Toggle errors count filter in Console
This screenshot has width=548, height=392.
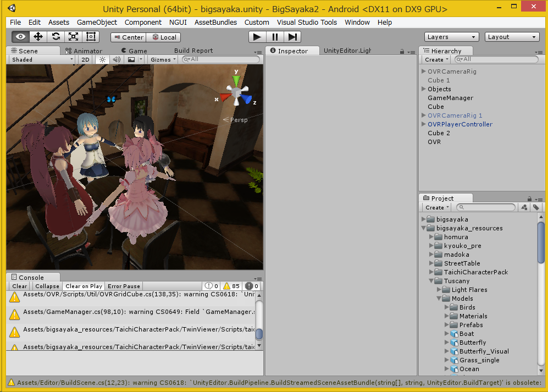(252, 286)
